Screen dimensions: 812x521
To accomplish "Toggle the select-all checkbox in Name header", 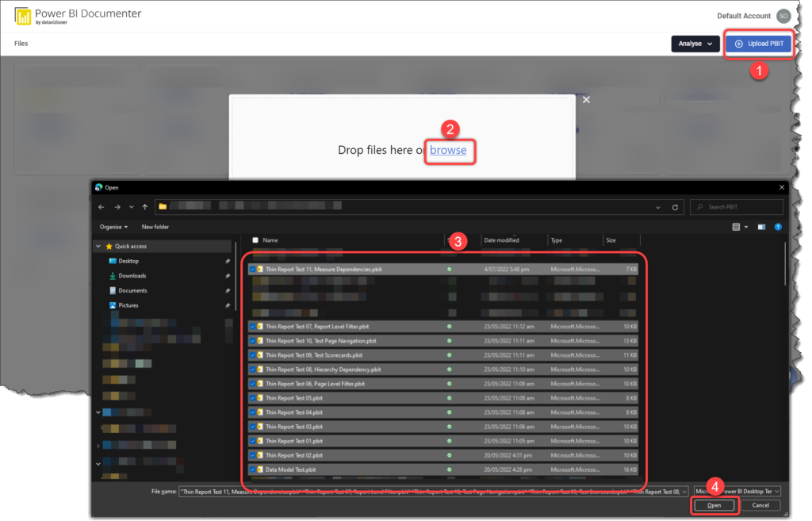I will (x=255, y=240).
